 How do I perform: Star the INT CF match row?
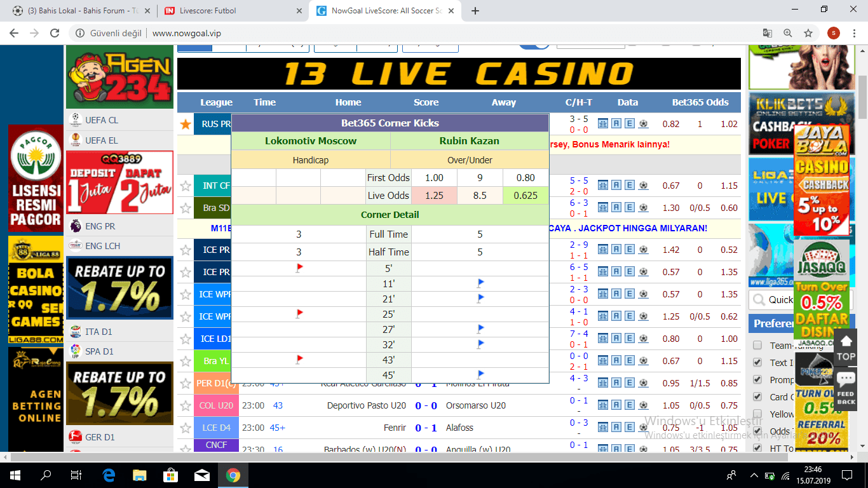point(186,186)
